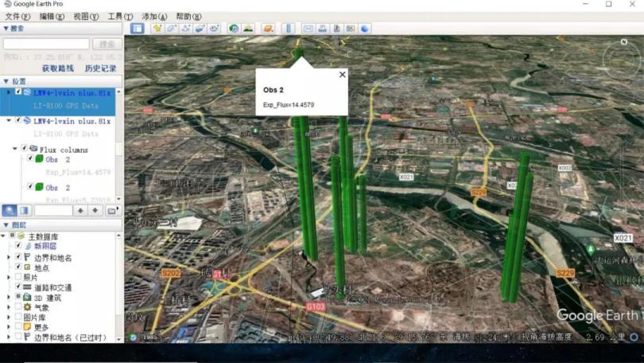This screenshot has width=644, height=363.
Task: View in Google Maps toolbar icon
Action: 351,29
